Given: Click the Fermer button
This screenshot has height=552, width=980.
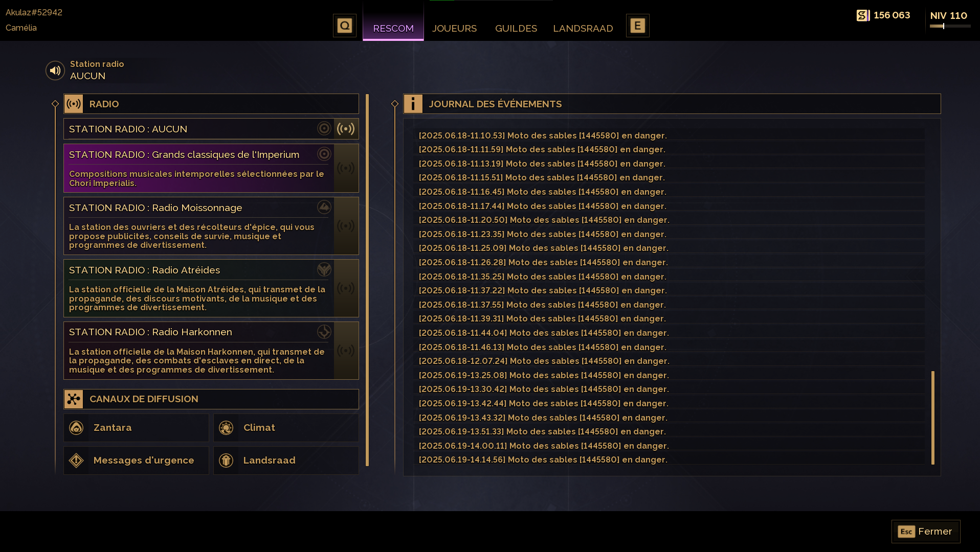Looking at the screenshot, I should [x=926, y=532].
